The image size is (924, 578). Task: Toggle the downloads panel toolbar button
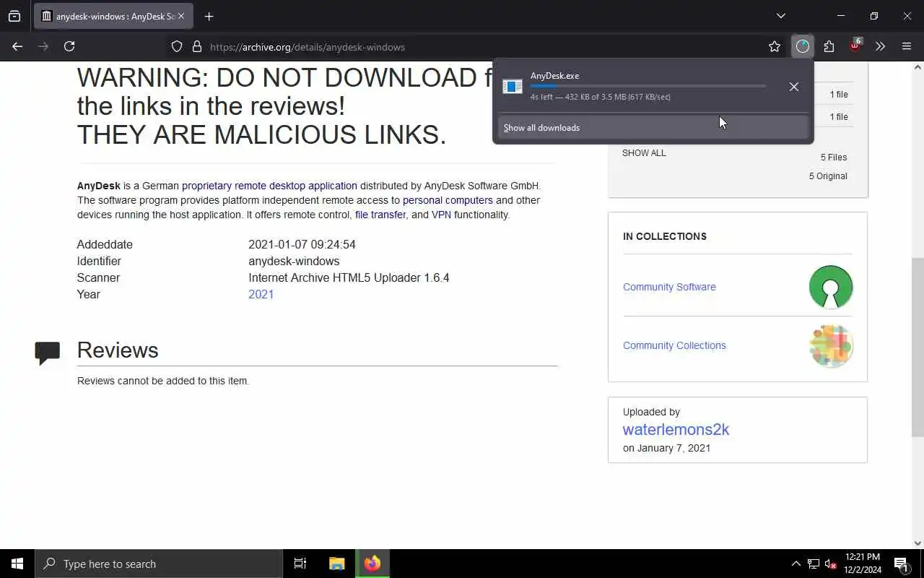pyautogui.click(x=803, y=47)
